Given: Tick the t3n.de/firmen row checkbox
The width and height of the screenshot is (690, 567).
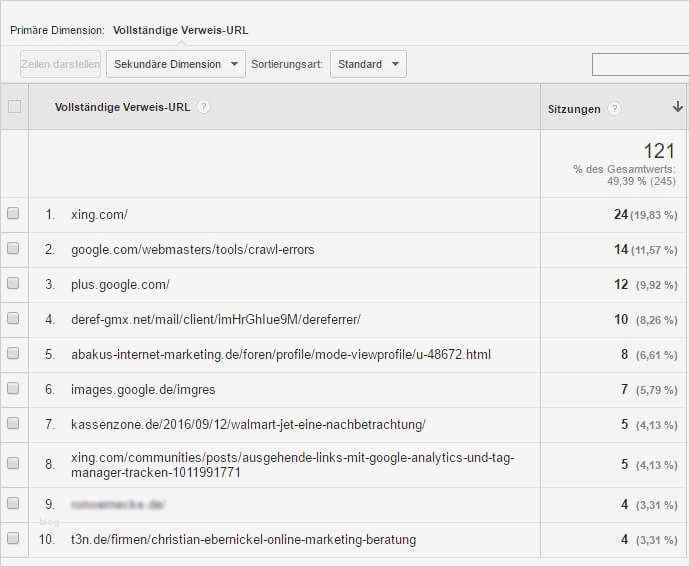Looking at the screenshot, I should click(13, 538).
